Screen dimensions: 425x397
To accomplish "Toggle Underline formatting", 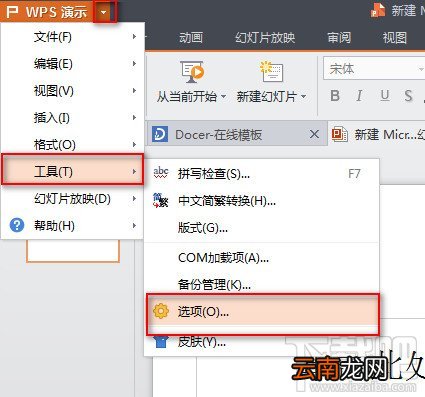I will click(385, 96).
